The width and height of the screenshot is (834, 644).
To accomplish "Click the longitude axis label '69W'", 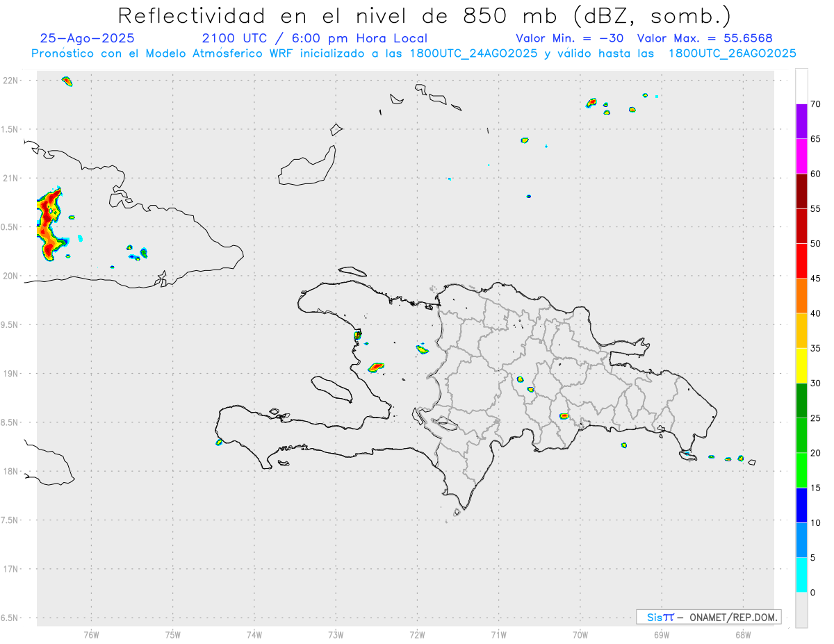I will click(662, 634).
